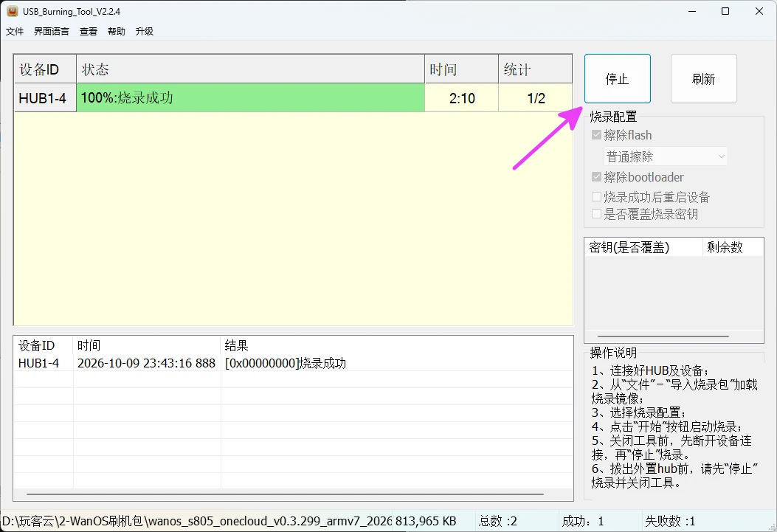Click the key list horizontal scrollbar
The width and height of the screenshot is (777, 532).
[x=663, y=336]
